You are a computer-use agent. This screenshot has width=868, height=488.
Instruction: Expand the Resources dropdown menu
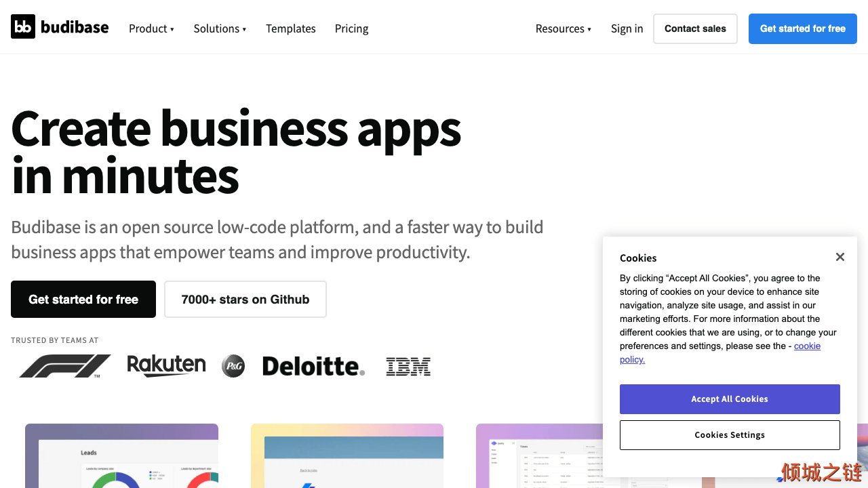(x=564, y=28)
